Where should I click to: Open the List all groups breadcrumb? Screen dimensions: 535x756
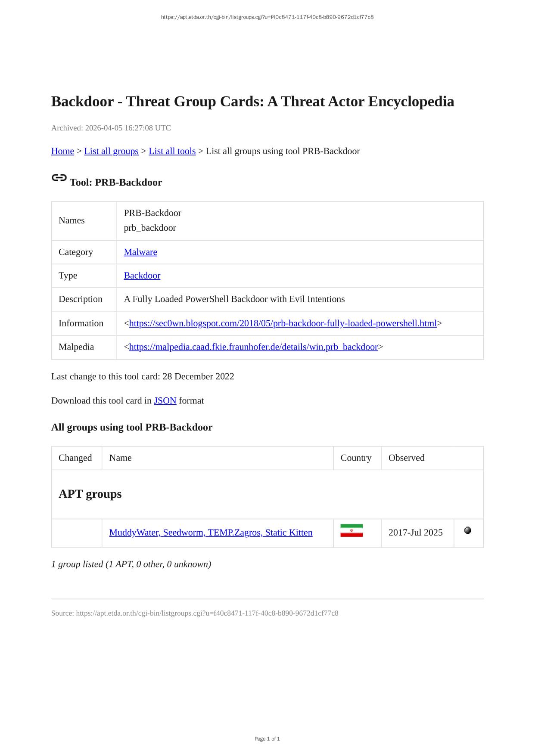[x=111, y=151]
